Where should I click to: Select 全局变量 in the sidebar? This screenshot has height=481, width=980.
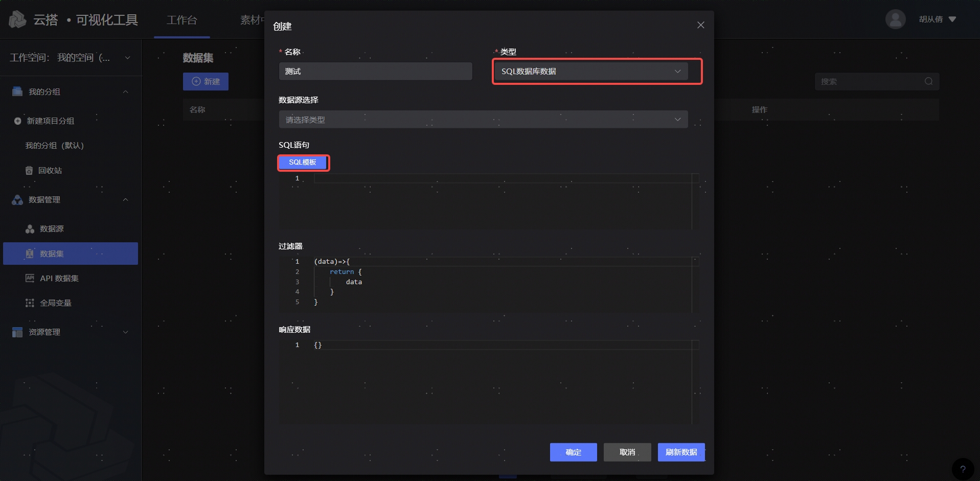55,303
